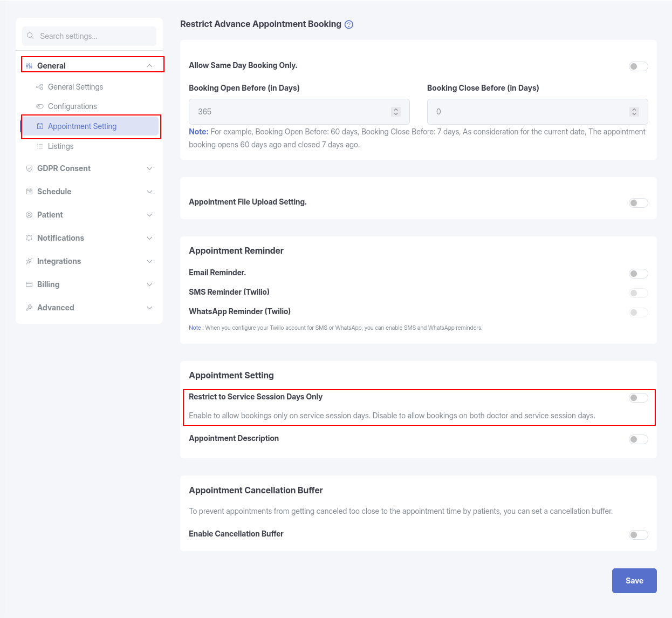Click the Booking Open Before days stepper
The height and width of the screenshot is (618, 672).
[396, 112]
